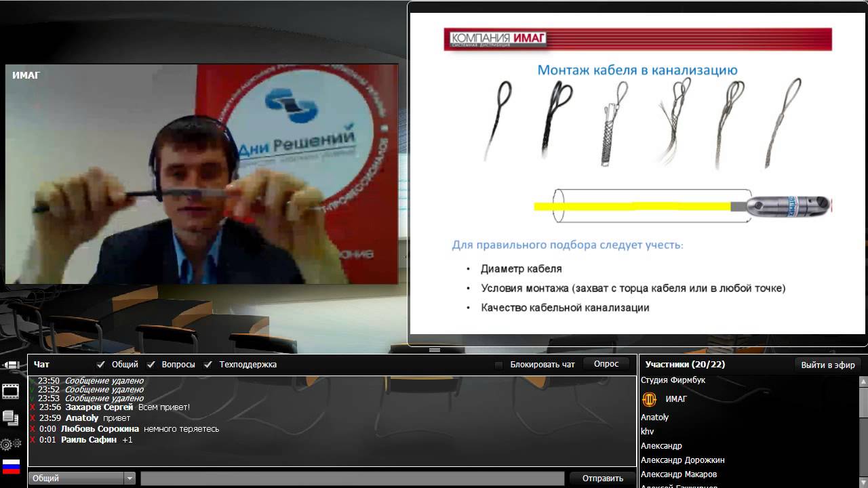The width and height of the screenshot is (868, 488).
Task: Click the Участники (20/22) panel header
Action: [x=685, y=365]
